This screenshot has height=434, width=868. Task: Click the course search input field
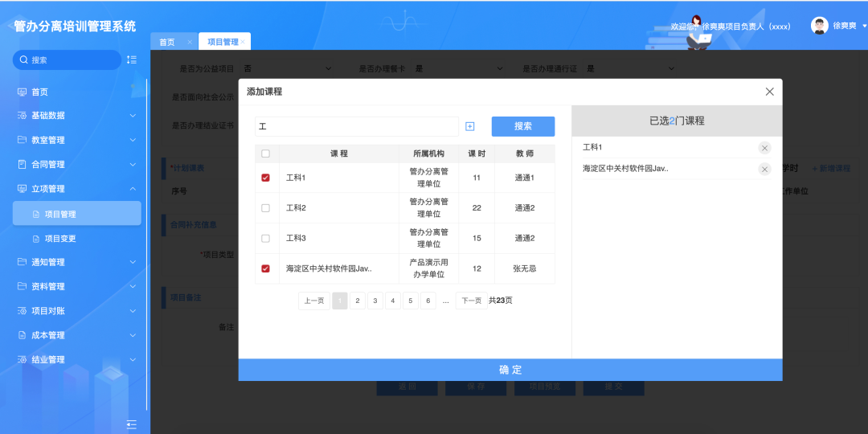tap(356, 127)
